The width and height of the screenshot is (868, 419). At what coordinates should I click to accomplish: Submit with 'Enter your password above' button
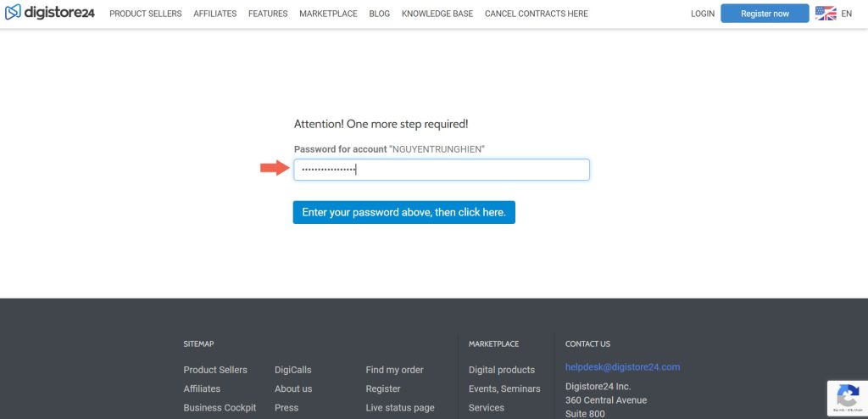pyautogui.click(x=403, y=212)
